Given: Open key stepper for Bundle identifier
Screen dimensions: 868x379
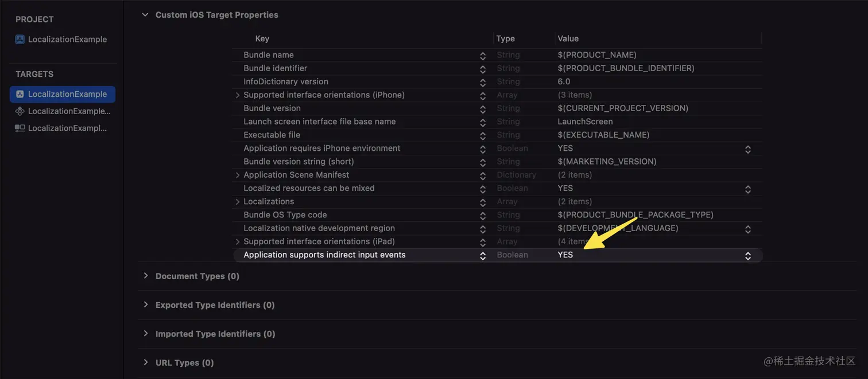Looking at the screenshot, I should tap(483, 69).
